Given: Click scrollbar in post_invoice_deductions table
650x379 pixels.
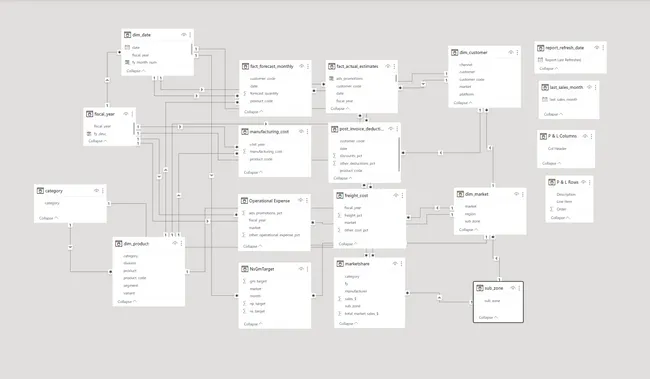Looking at the screenshot, I should (399, 154).
